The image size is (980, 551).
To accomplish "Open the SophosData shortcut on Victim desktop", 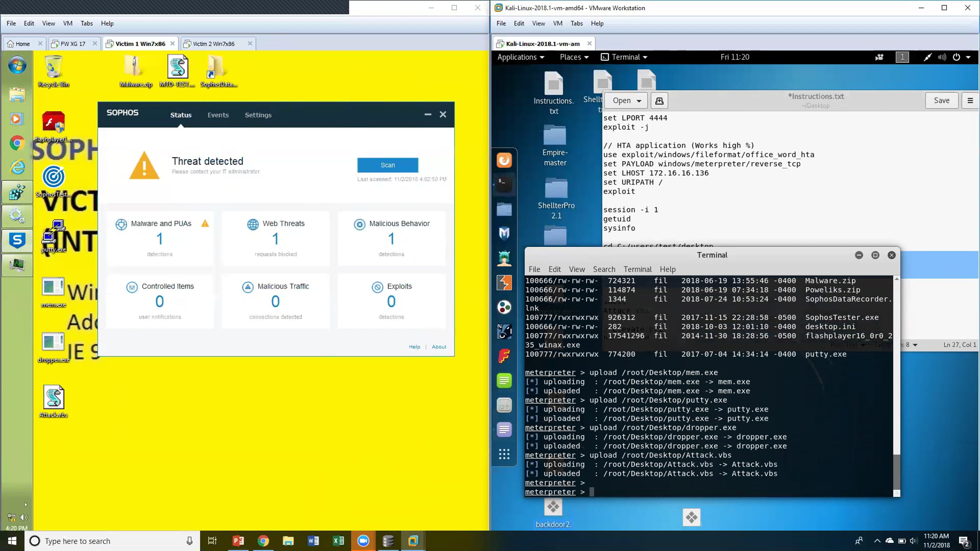I will pyautogui.click(x=218, y=71).
